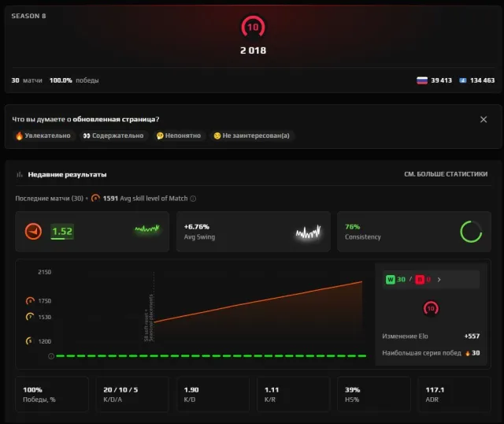Screen dimensions: 504x424
Task: Expand the W 30 / П 0 results chevron
Action: click(x=439, y=280)
